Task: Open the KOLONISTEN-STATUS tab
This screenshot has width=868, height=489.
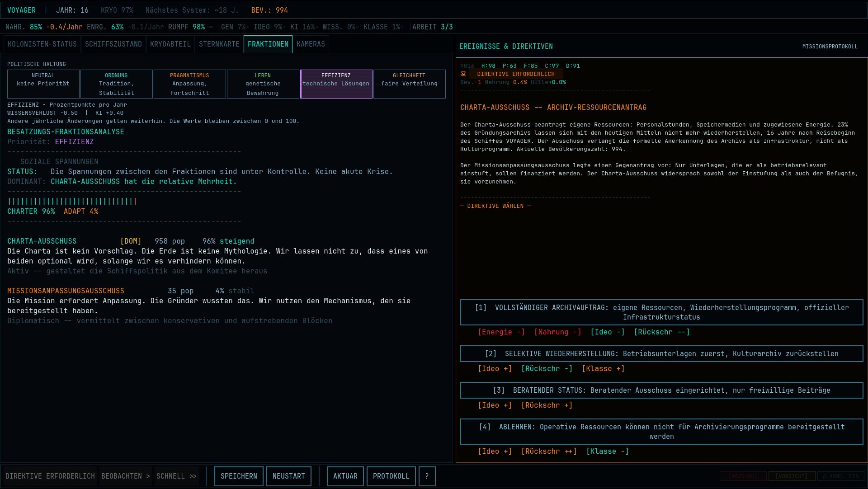Action: tap(42, 44)
